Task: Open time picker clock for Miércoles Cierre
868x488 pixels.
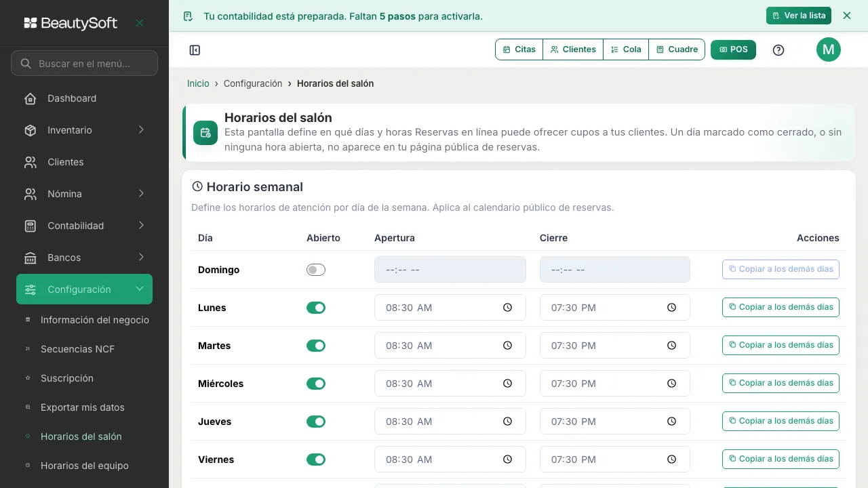Action: (672, 384)
